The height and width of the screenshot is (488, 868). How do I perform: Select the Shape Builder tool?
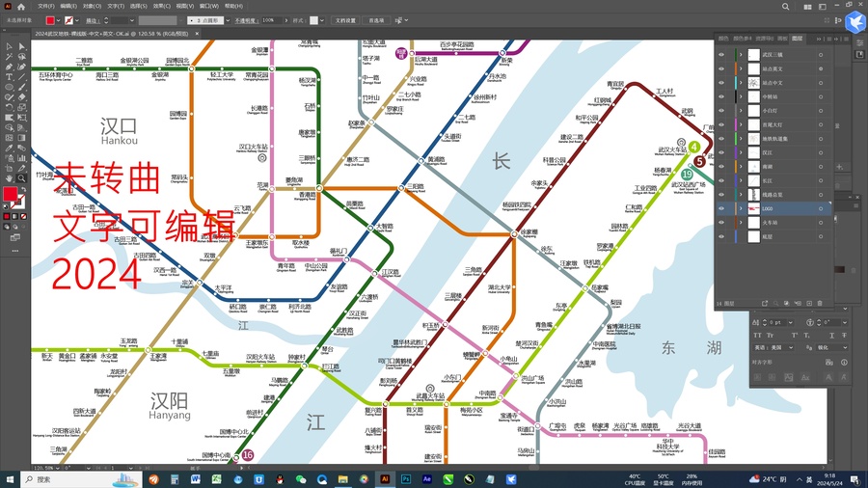click(x=10, y=127)
